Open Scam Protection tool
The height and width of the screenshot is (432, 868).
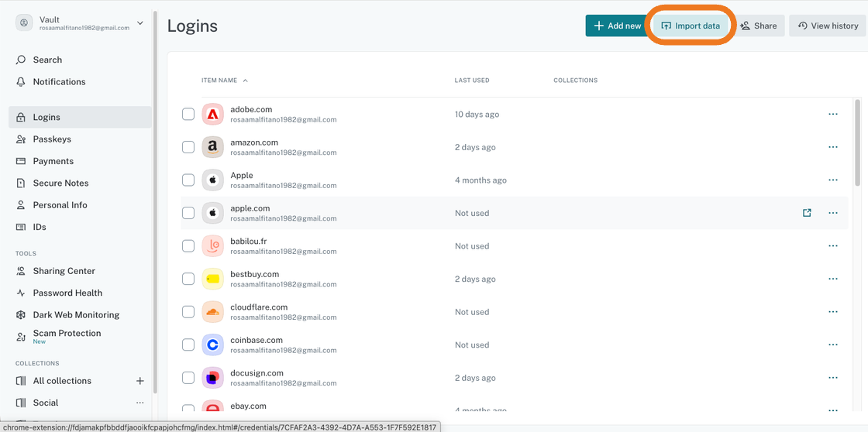pyautogui.click(x=81, y=336)
